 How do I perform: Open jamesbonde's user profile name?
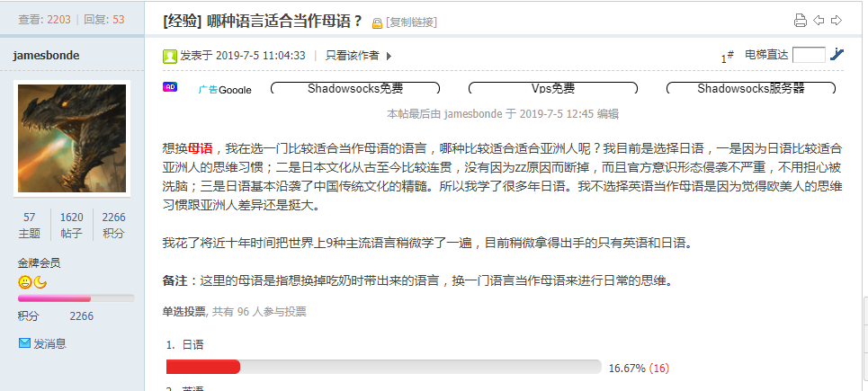click(x=46, y=56)
